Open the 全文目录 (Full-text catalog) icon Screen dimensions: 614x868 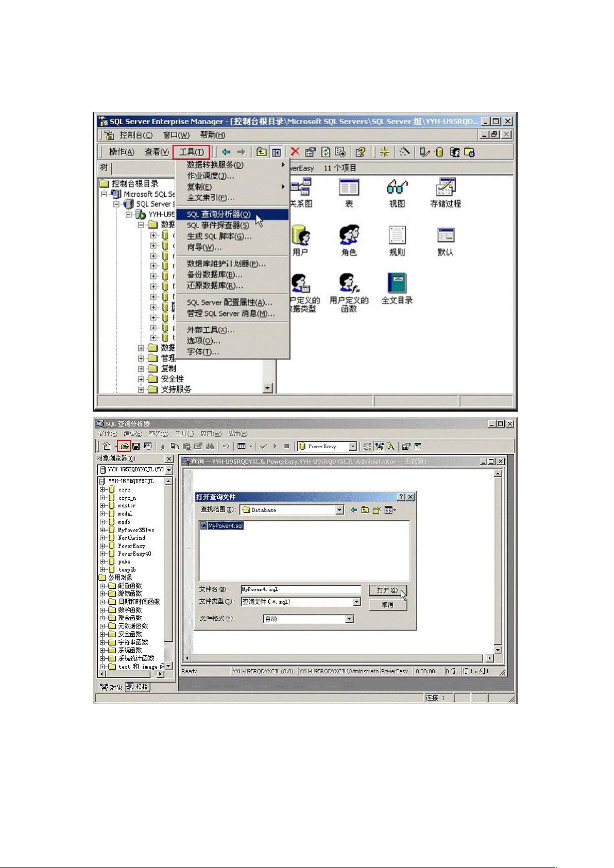tap(397, 288)
